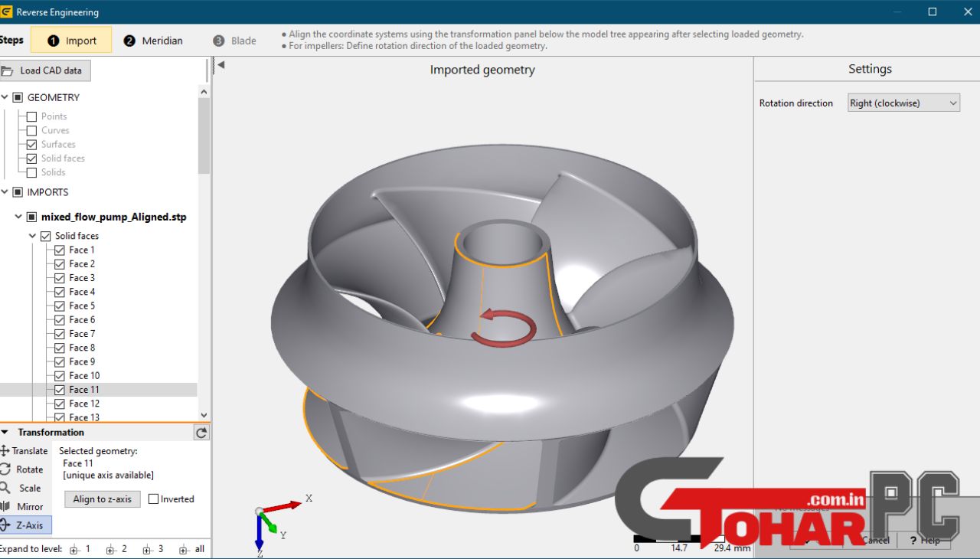The height and width of the screenshot is (559, 980).
Task: Select Face 7 in the tree
Action: 82,334
